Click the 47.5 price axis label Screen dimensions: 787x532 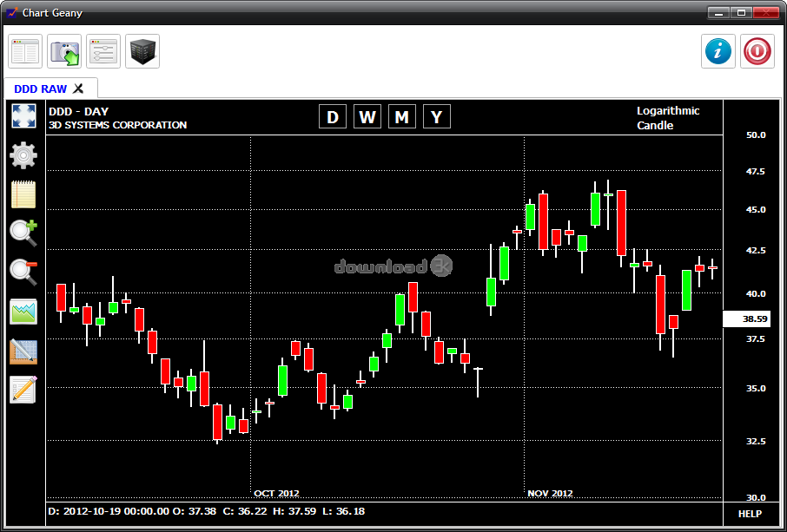coord(756,172)
